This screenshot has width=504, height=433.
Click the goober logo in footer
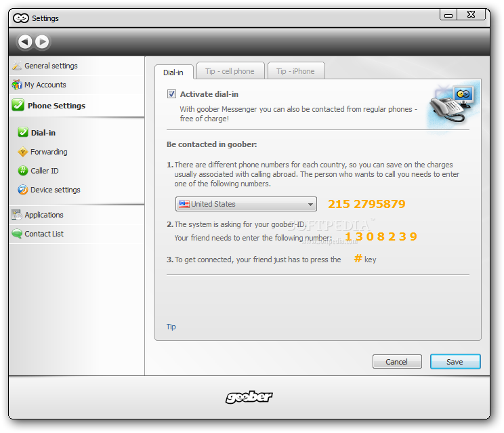[x=249, y=397]
